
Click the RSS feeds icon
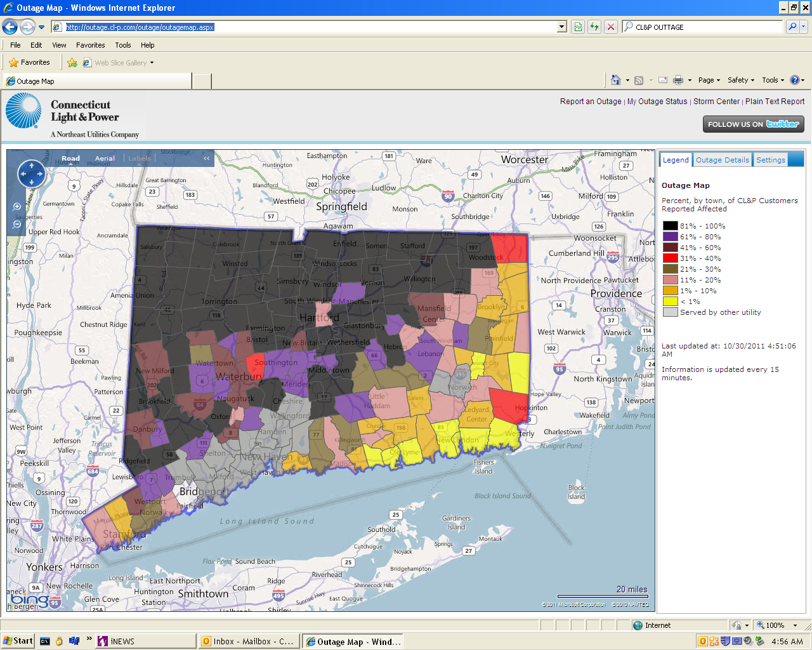click(639, 81)
